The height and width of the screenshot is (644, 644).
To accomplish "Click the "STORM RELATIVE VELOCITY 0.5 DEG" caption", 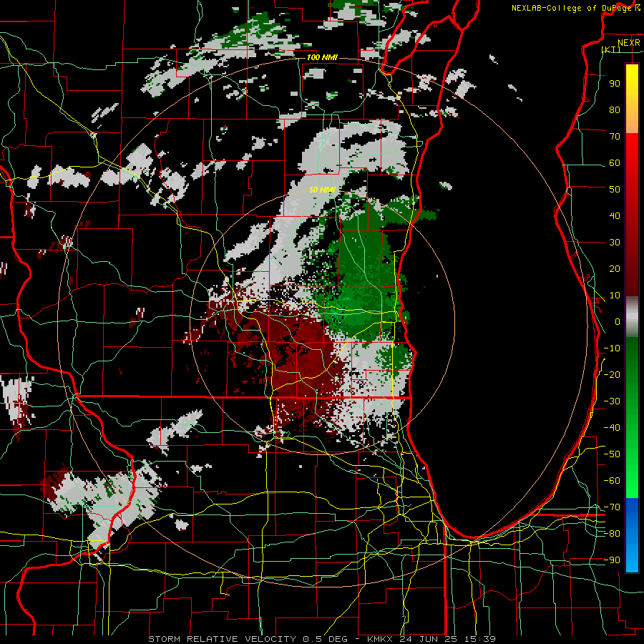I will point(248,639).
